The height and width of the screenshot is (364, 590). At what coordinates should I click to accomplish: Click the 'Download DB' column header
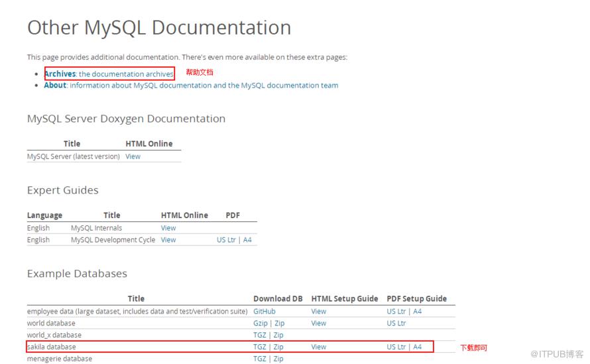click(278, 299)
